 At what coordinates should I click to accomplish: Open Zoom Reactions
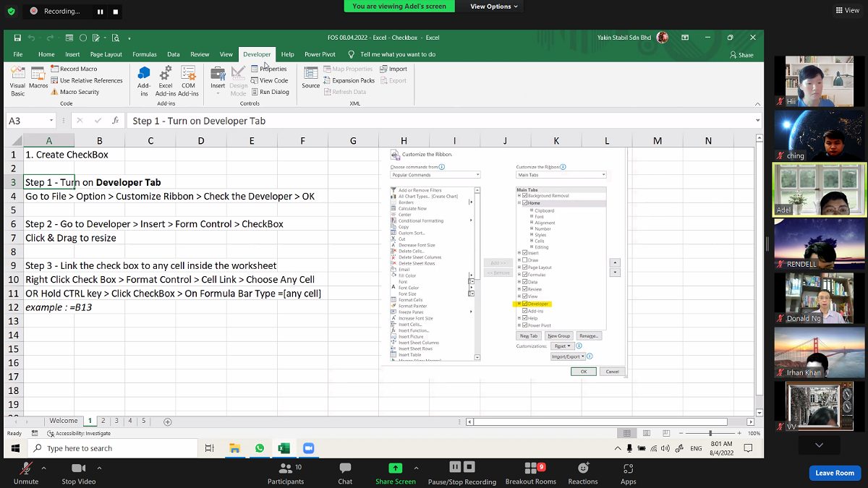click(x=583, y=473)
